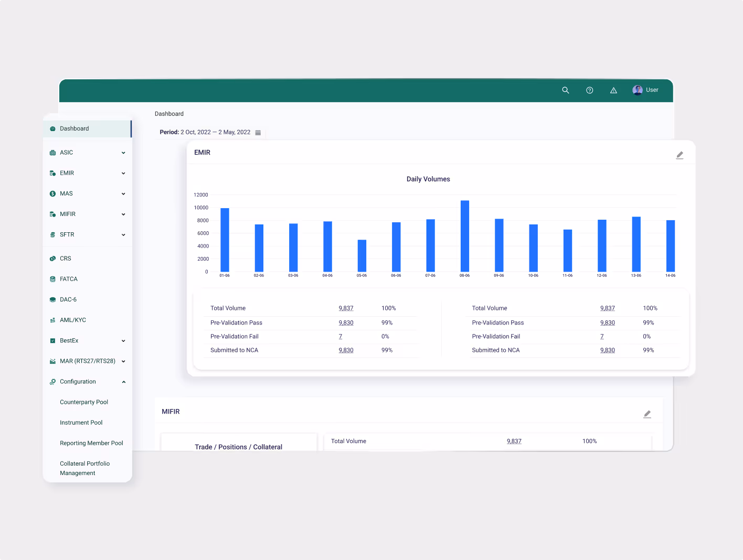Open right Pre-Validation Pass 9,830 link
Image resolution: width=743 pixels, height=560 pixels.
coord(608,323)
